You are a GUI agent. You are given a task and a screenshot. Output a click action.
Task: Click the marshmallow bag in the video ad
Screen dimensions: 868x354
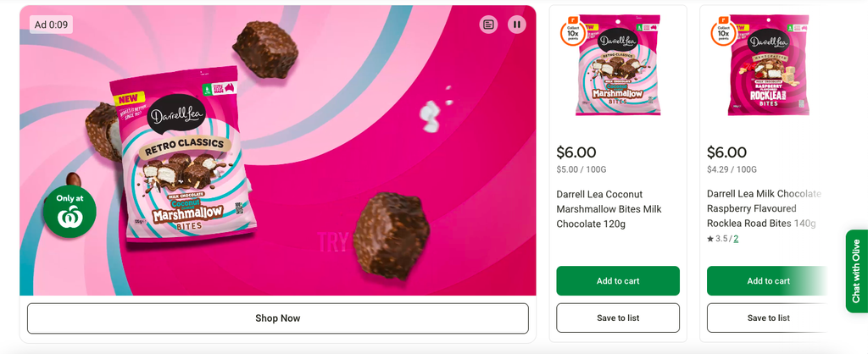click(182, 158)
